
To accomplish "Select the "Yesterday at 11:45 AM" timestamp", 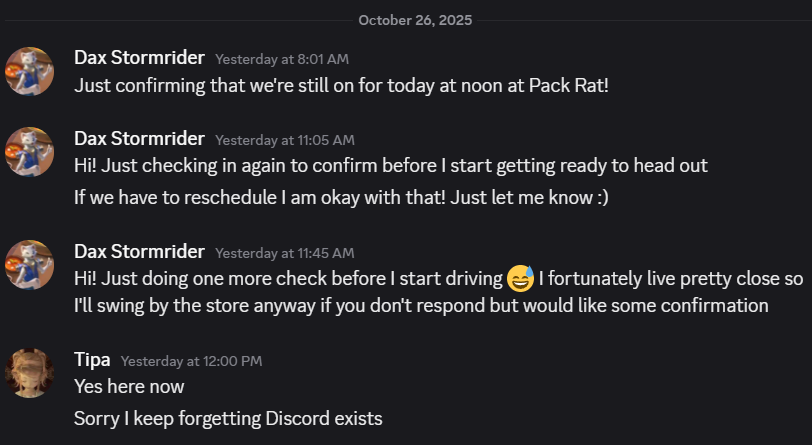I will [285, 253].
